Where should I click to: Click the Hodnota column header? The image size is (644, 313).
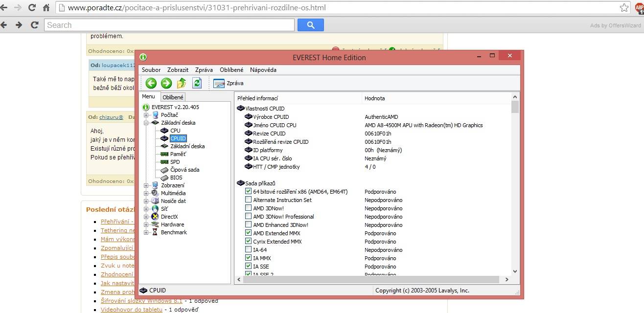pyautogui.click(x=436, y=98)
